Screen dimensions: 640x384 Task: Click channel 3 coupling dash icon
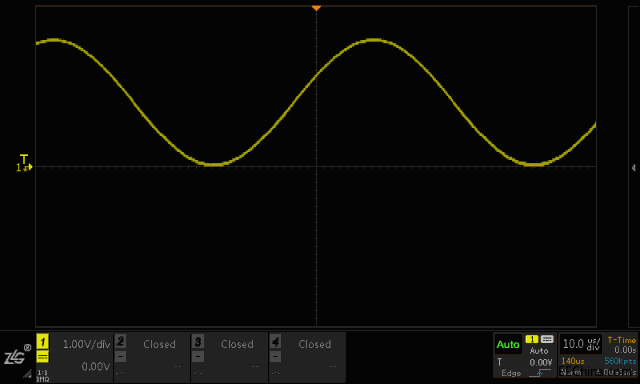[x=198, y=357]
